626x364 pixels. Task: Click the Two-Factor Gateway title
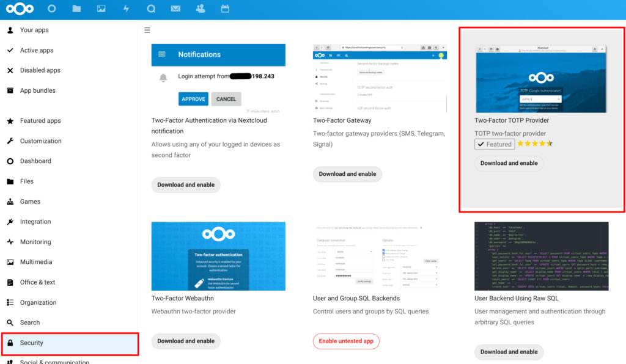tap(342, 120)
